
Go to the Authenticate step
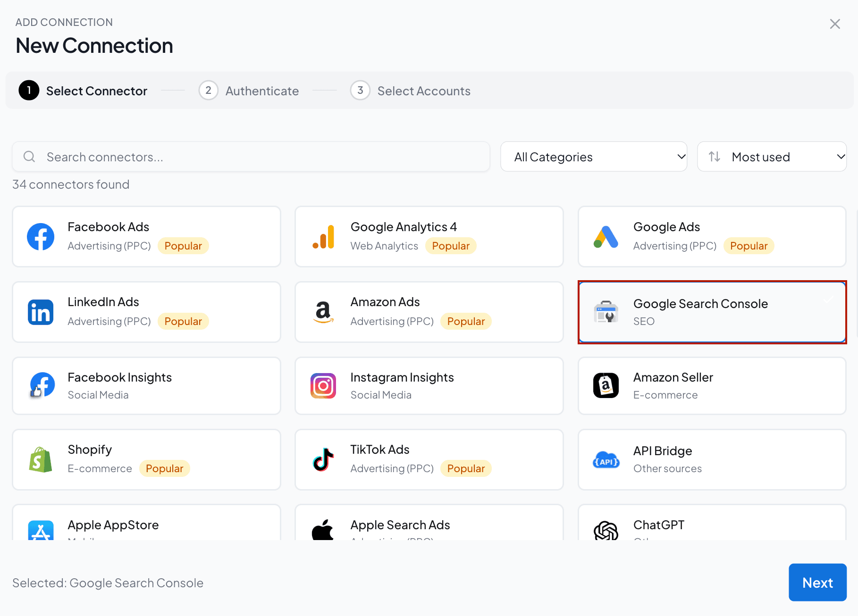coord(249,91)
